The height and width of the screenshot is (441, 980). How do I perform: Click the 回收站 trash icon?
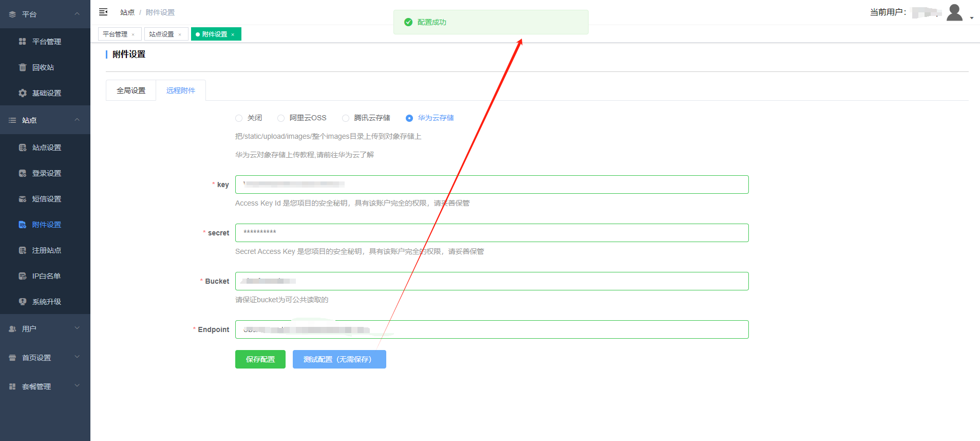pyautogui.click(x=22, y=67)
